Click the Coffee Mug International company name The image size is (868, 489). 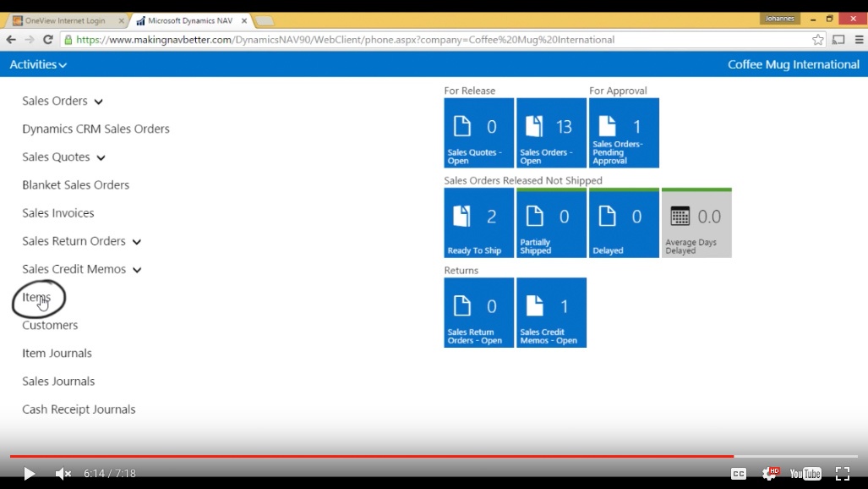(794, 64)
